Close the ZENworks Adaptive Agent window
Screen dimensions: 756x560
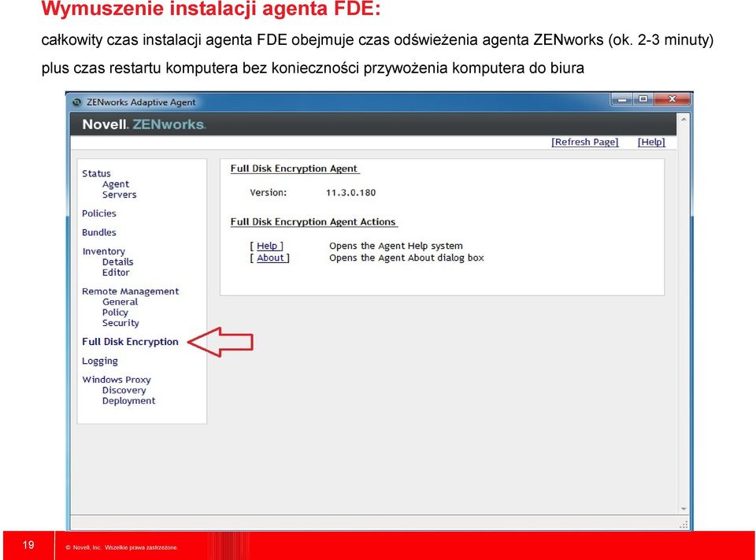[x=672, y=99]
